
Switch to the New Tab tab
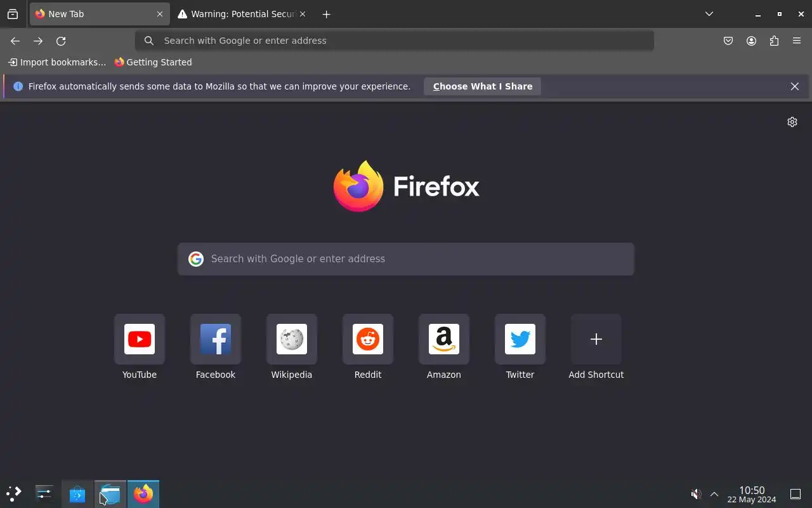pyautogui.click(x=100, y=14)
